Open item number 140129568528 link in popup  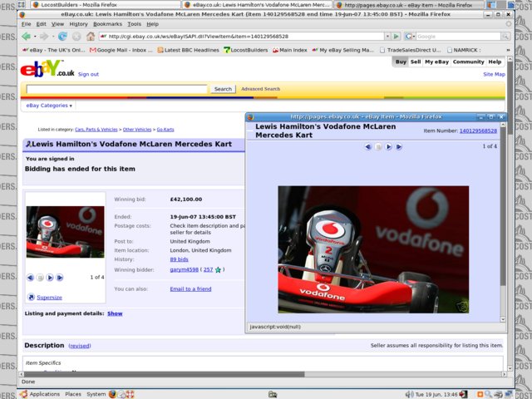click(x=478, y=131)
